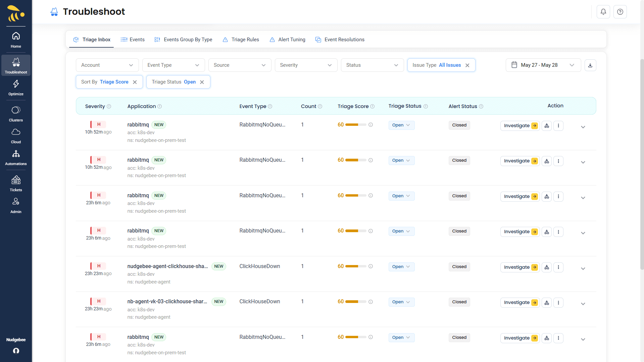Switch to the Alert Tuning tab
644x362 pixels.
(287, 40)
